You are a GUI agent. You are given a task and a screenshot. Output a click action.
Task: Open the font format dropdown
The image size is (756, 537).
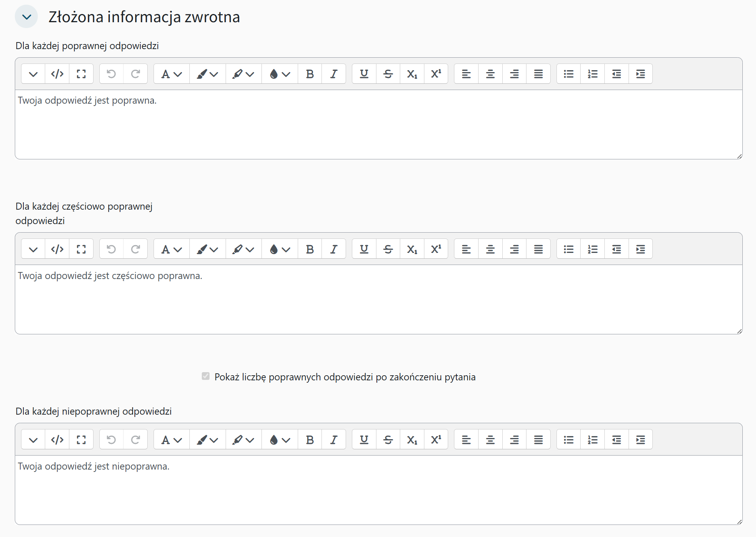(171, 73)
